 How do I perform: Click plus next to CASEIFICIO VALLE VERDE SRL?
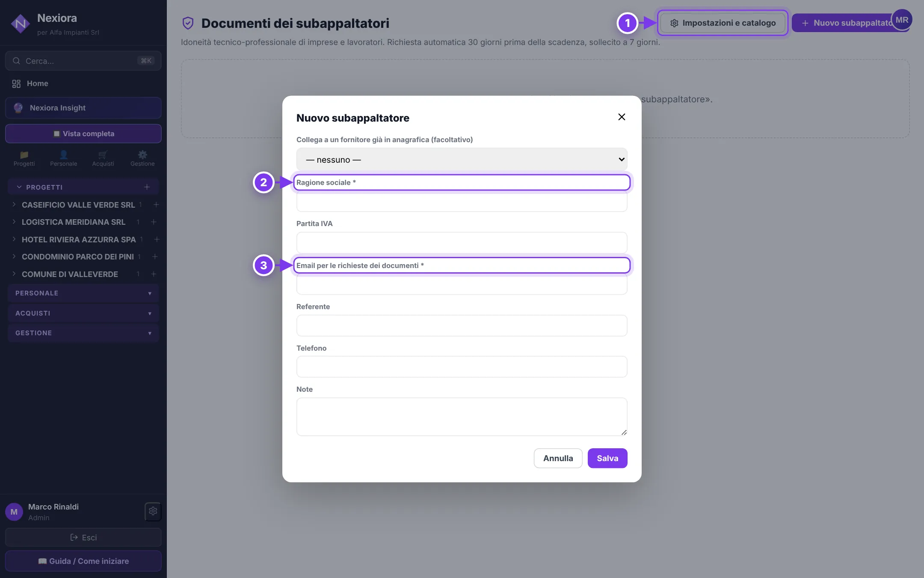coord(156,205)
